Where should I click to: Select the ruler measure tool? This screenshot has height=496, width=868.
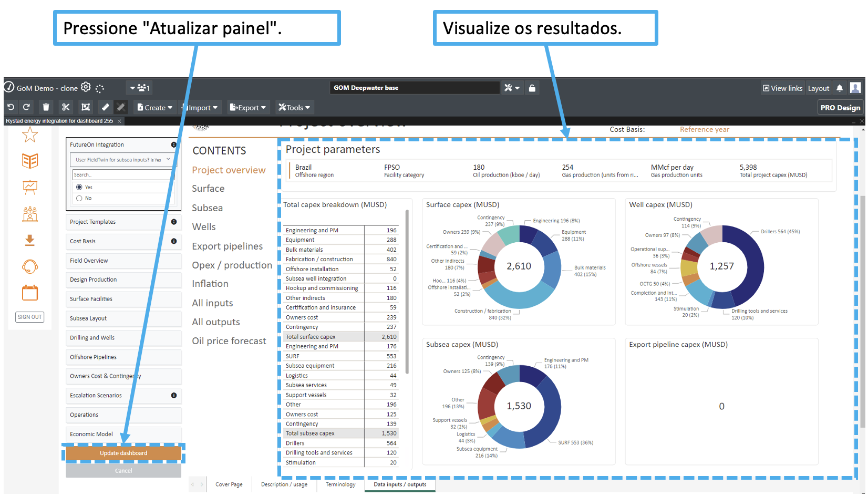tap(105, 107)
